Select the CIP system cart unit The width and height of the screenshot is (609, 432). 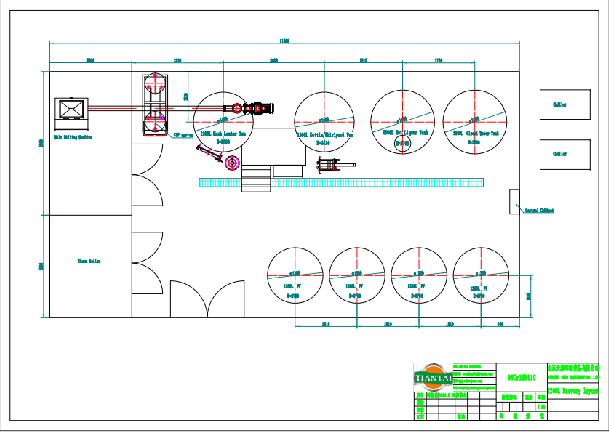coord(155,104)
